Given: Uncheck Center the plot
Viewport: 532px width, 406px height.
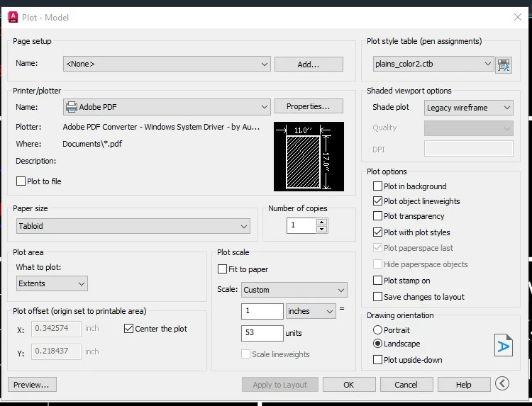Looking at the screenshot, I should 128,328.
